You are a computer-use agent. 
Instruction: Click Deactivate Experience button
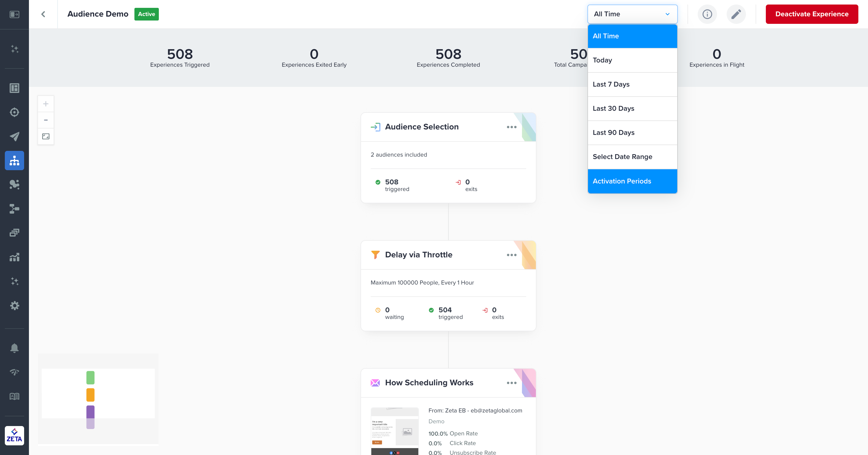(811, 14)
